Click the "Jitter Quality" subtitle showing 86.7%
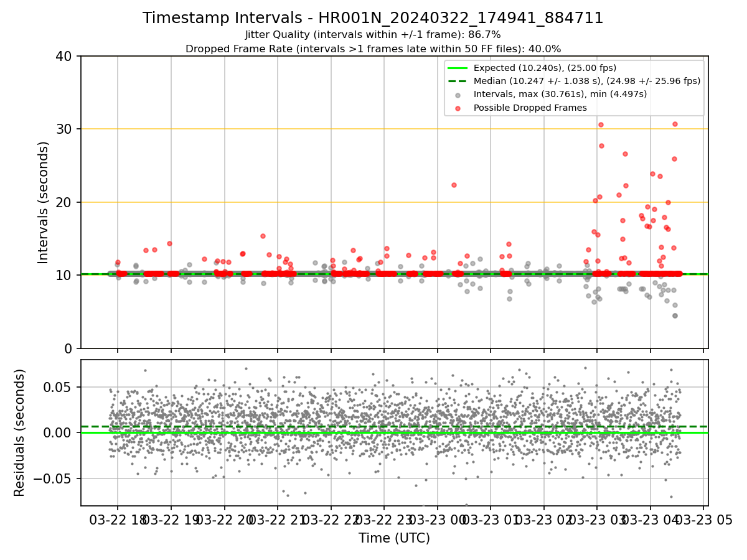Screen dimensions: 747x560 click(373, 35)
